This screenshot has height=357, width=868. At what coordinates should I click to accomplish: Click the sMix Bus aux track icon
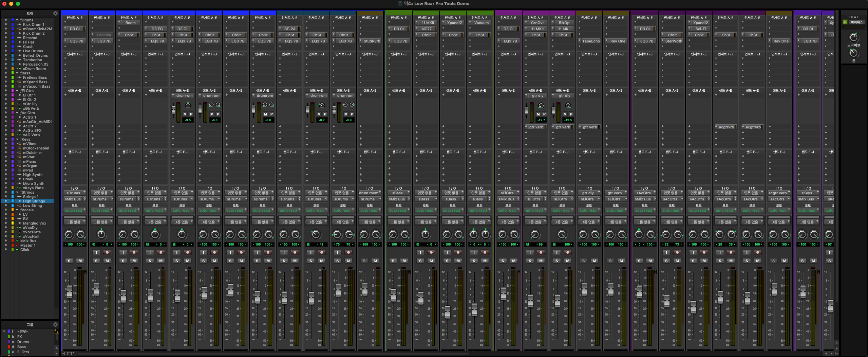click(x=17, y=241)
